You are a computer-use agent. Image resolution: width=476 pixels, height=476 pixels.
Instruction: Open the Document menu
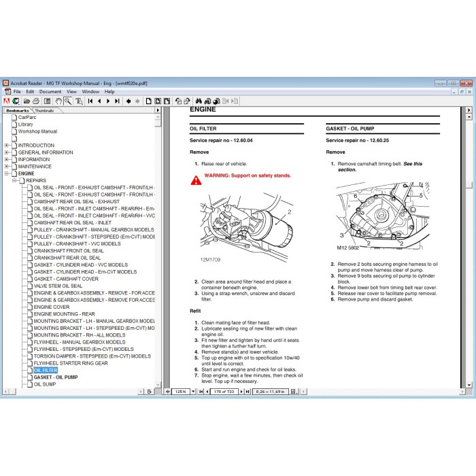coord(50,92)
